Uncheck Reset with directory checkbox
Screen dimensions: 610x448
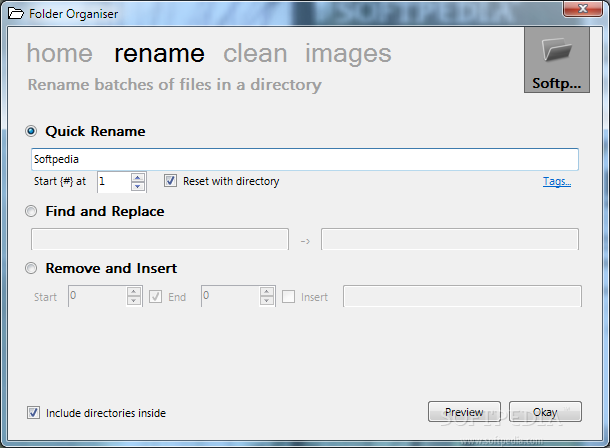click(x=170, y=181)
